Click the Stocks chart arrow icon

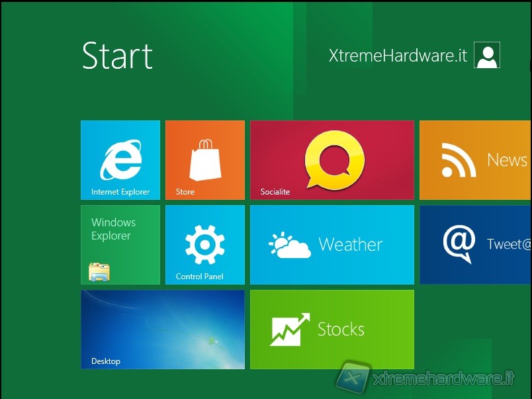click(290, 330)
